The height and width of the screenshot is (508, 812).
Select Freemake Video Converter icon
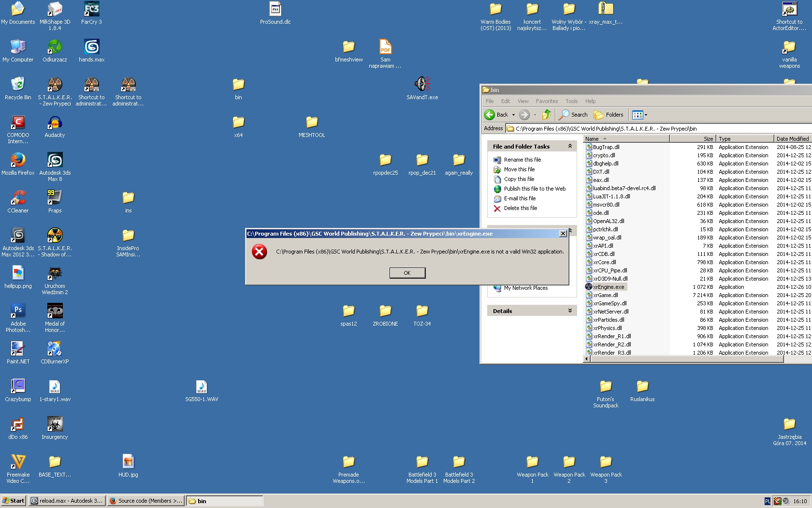click(x=18, y=469)
